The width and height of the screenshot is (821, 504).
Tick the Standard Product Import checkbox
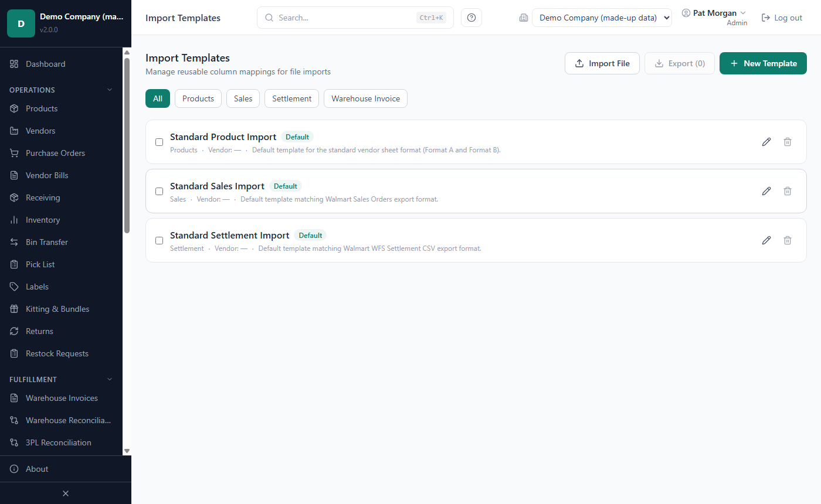tap(159, 142)
